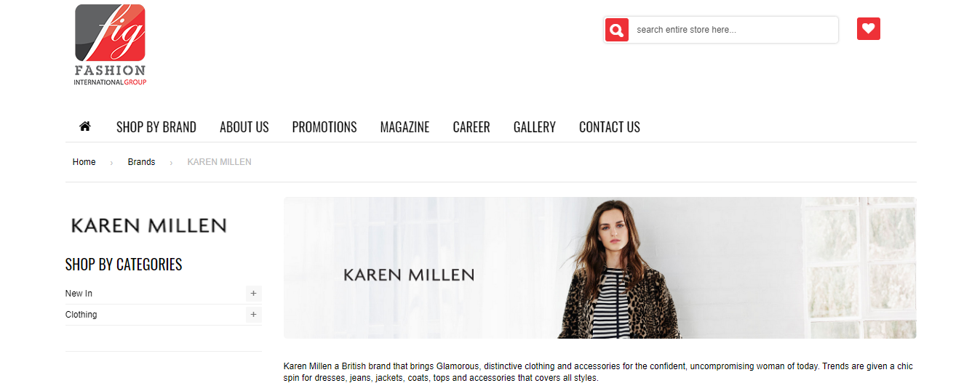
Task: Open the Magazine menu item
Action: coord(405,127)
